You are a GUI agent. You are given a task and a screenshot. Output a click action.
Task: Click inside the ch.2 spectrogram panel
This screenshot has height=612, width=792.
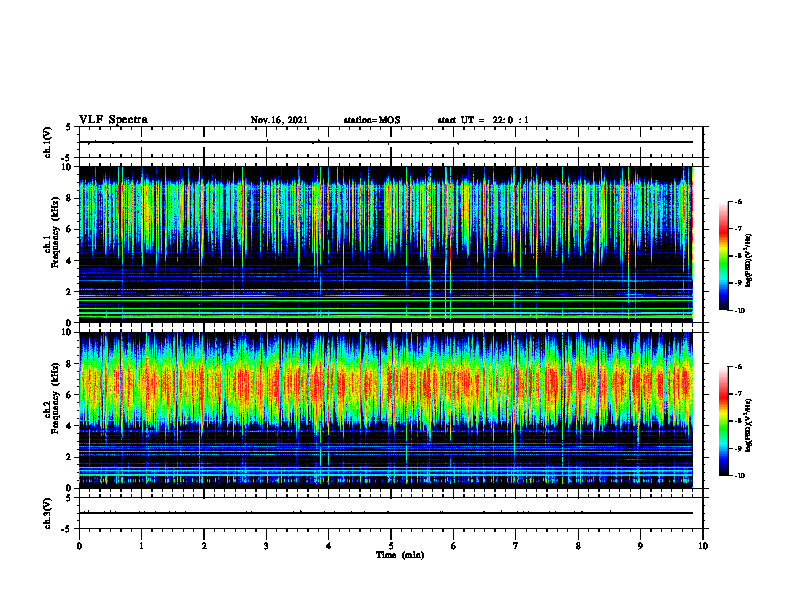[x=386, y=410]
